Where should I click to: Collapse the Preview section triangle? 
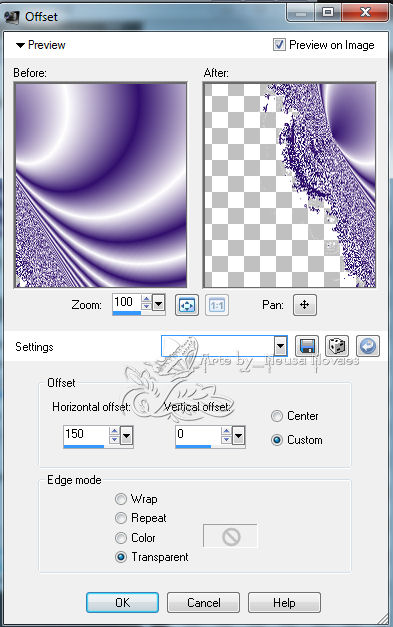pos(20,45)
